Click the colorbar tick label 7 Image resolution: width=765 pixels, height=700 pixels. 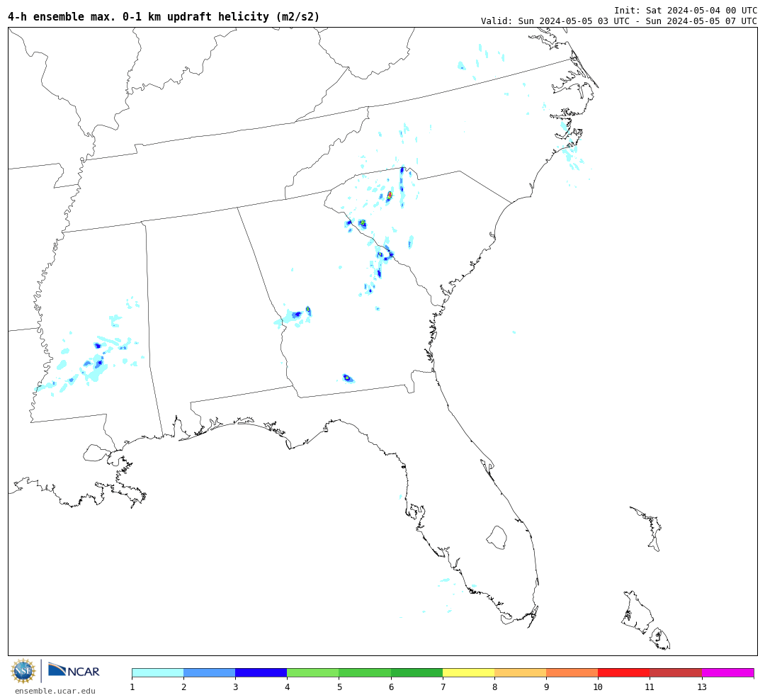[443, 687]
